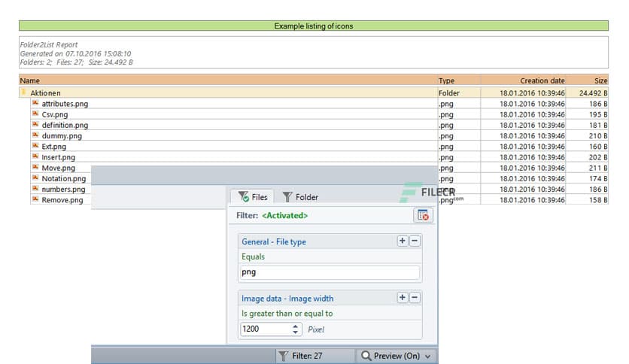Click the Notation.png file name
The height and width of the screenshot is (364, 629).
(64, 179)
